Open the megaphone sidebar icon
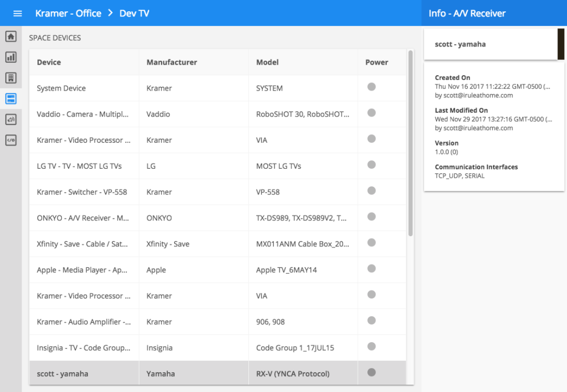The width and height of the screenshot is (567, 392). pos(11,120)
